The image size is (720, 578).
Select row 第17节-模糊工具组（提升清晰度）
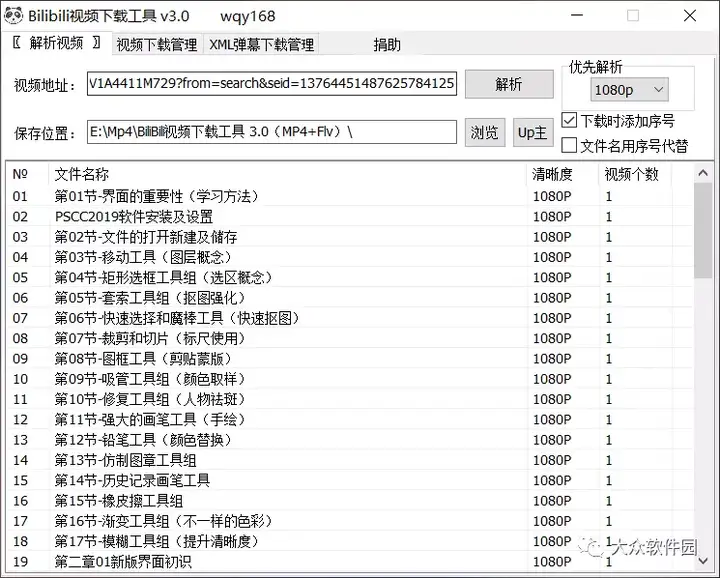click(x=349, y=541)
